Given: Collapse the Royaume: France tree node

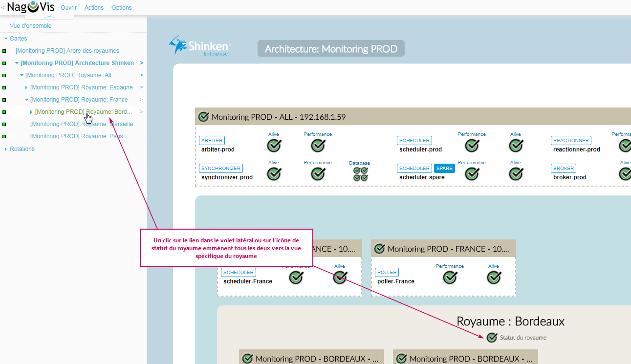Looking at the screenshot, I should coord(26,100).
